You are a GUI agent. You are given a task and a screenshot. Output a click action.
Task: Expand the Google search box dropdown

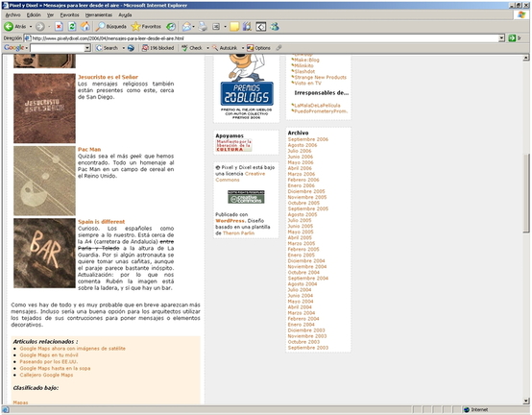click(87, 48)
